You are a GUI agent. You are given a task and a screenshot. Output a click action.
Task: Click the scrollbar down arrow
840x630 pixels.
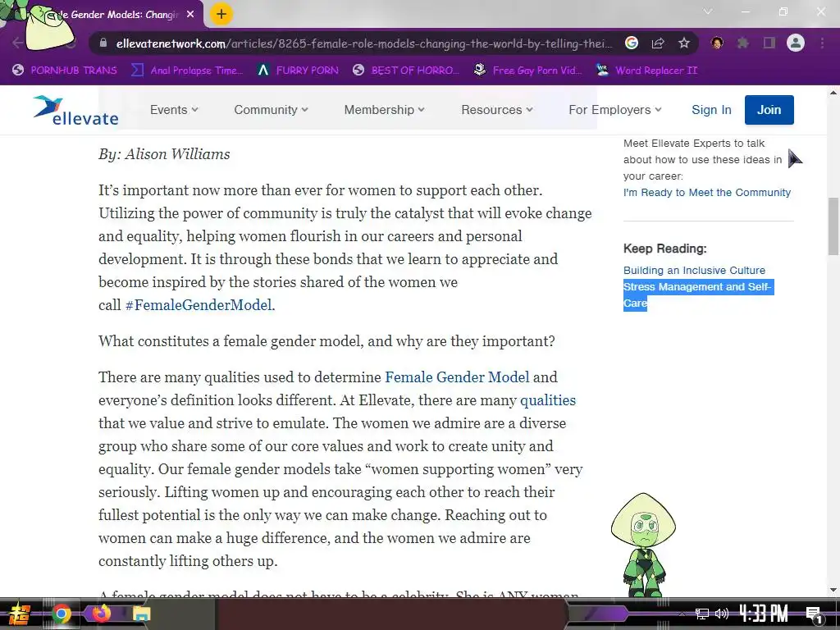coord(833,591)
